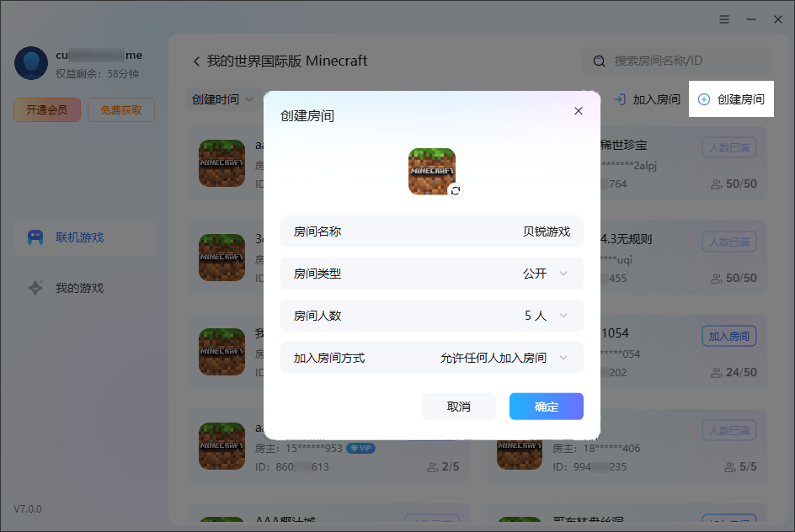The width and height of the screenshot is (795, 532).
Task: Click the 房主: 15******953 text
Action: pyautogui.click(x=299, y=449)
